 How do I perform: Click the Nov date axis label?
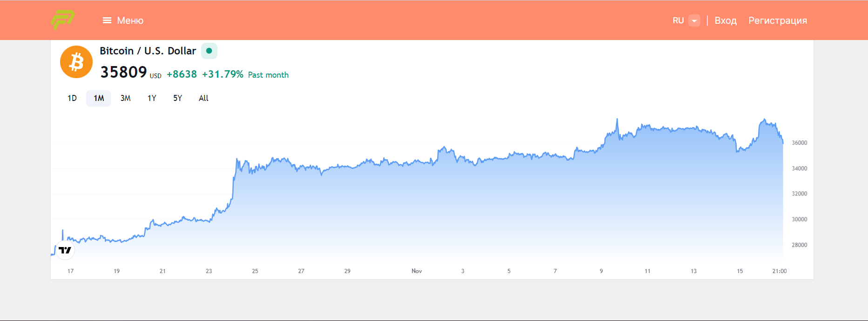[x=417, y=271]
